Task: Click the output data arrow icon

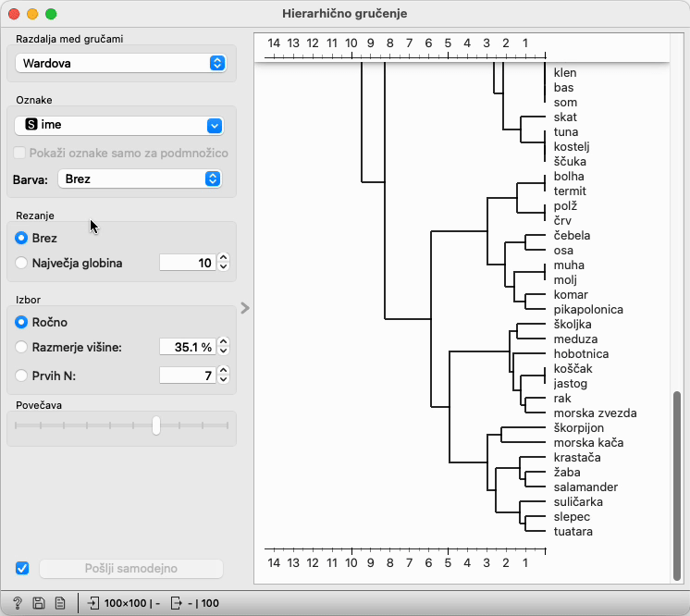Action: 176,603
